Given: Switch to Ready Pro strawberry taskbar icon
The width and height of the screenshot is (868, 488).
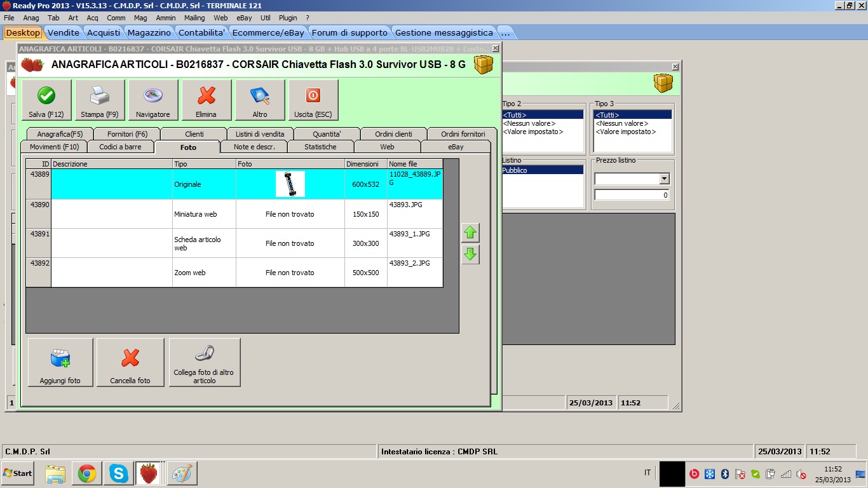Looking at the screenshot, I should [x=149, y=473].
